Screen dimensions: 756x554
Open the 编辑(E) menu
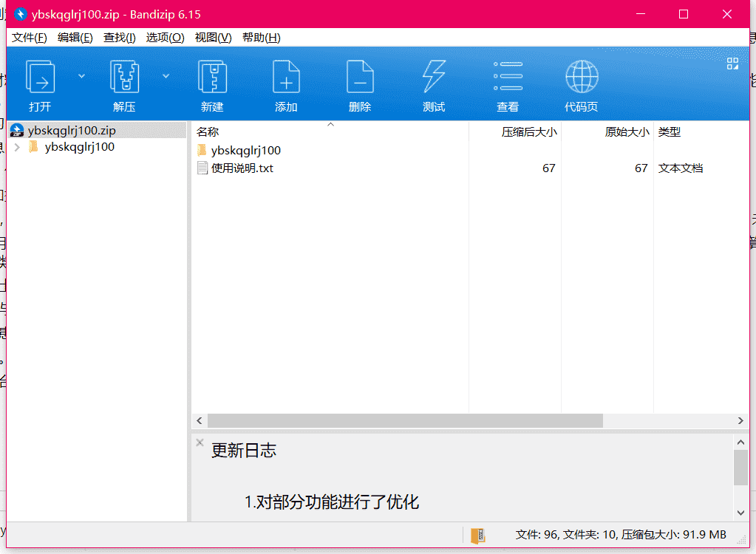[75, 38]
